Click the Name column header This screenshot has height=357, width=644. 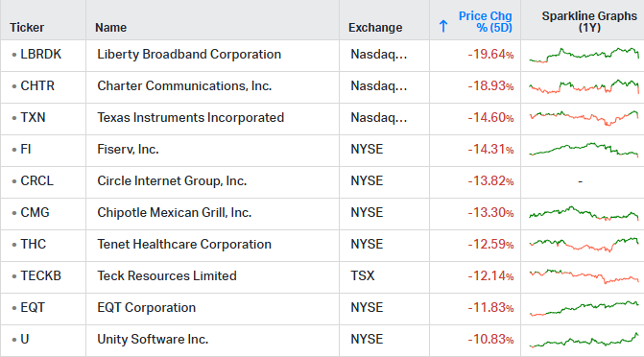[111, 28]
